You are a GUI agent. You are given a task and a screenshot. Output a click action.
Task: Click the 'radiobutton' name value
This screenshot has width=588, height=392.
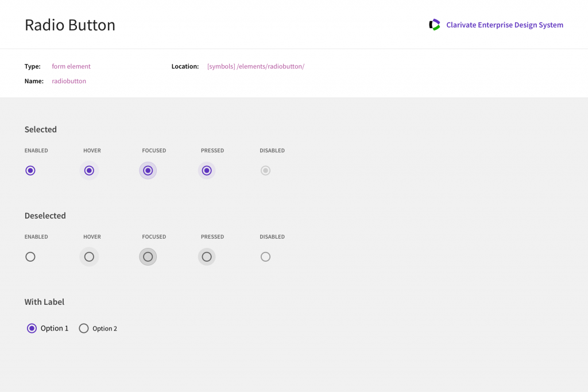(x=69, y=81)
